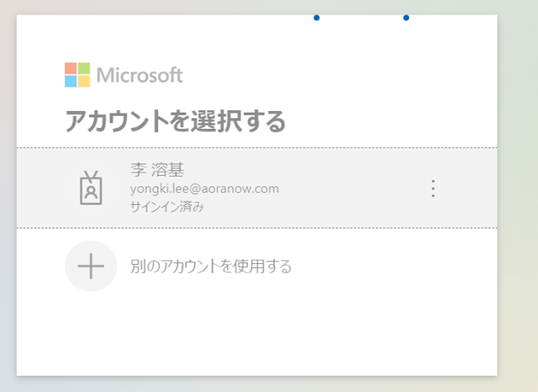This screenshot has height=392, width=538.
Task: Select the 李 溶基 account tile
Action: tap(257, 188)
